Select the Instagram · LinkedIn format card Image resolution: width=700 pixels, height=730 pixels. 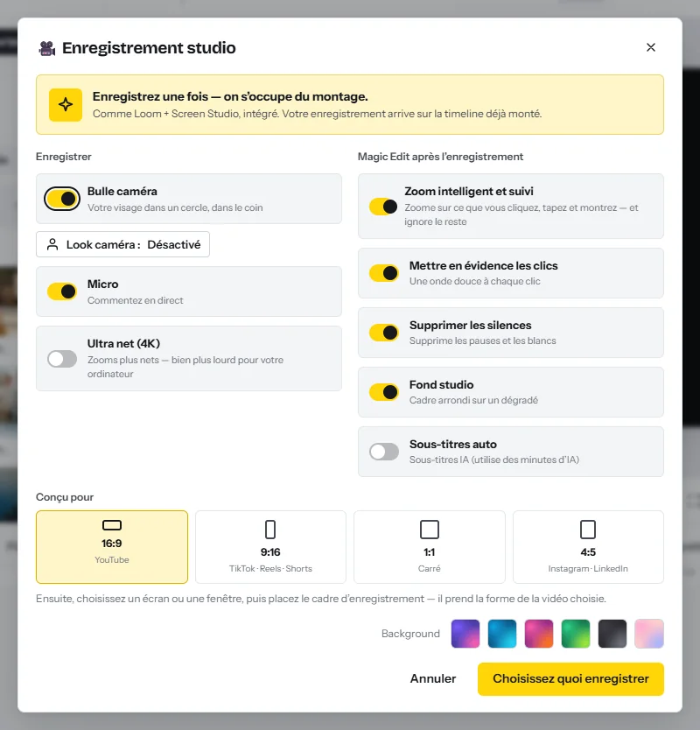pyautogui.click(x=588, y=547)
